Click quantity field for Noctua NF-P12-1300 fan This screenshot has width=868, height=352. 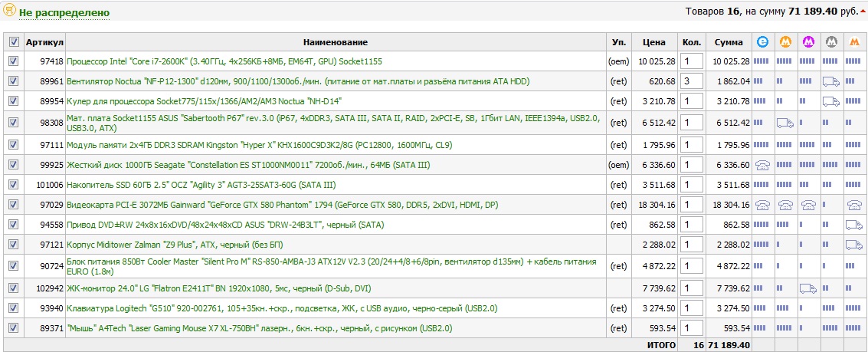point(691,81)
